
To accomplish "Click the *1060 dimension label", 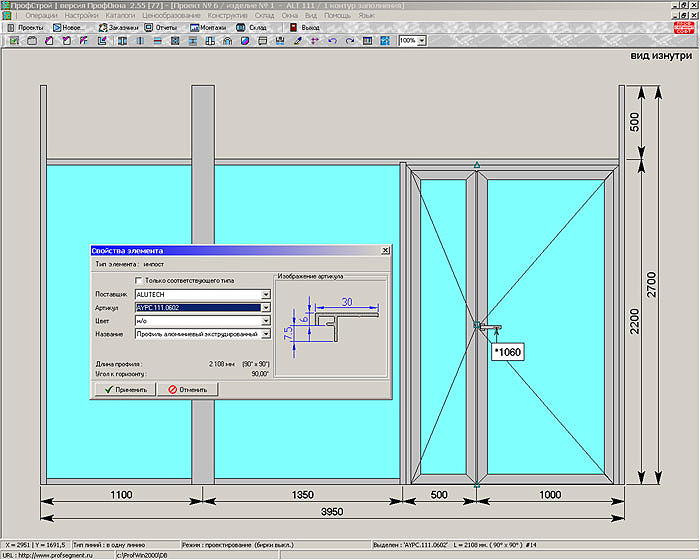I will click(507, 352).
